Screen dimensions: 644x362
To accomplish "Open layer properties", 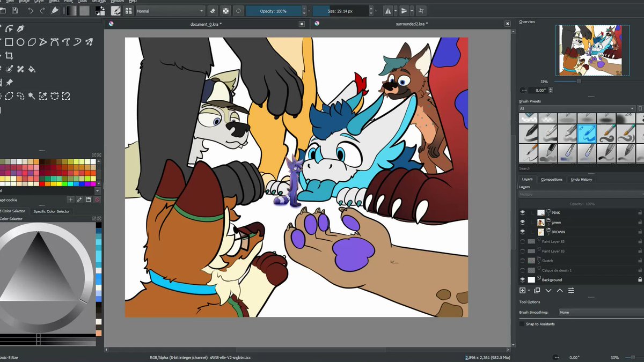I will (571, 290).
